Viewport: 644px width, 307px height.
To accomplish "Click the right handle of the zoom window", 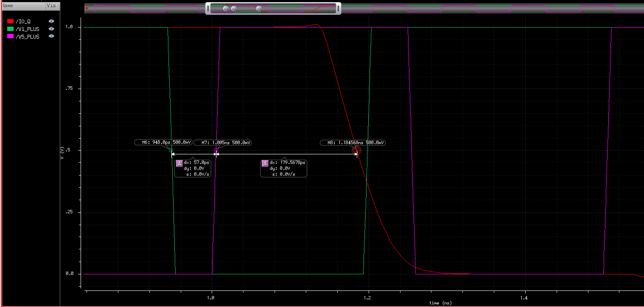I will (x=338, y=8).
